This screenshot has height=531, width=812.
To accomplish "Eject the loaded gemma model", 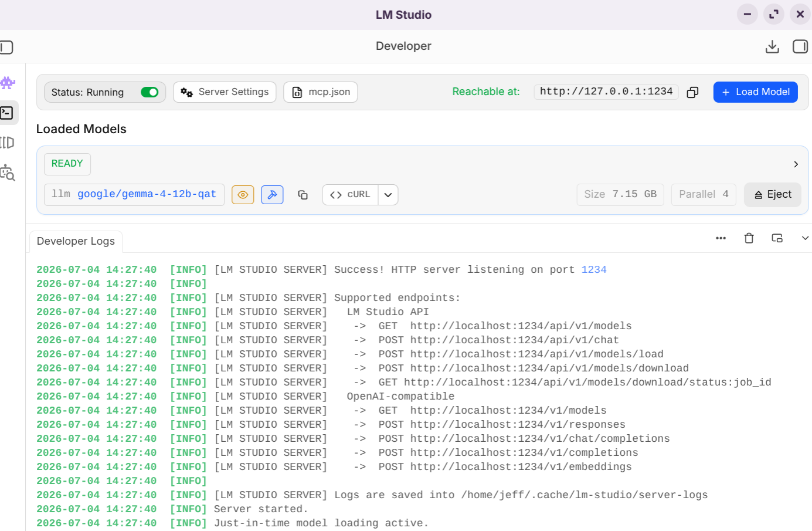I will pos(772,195).
